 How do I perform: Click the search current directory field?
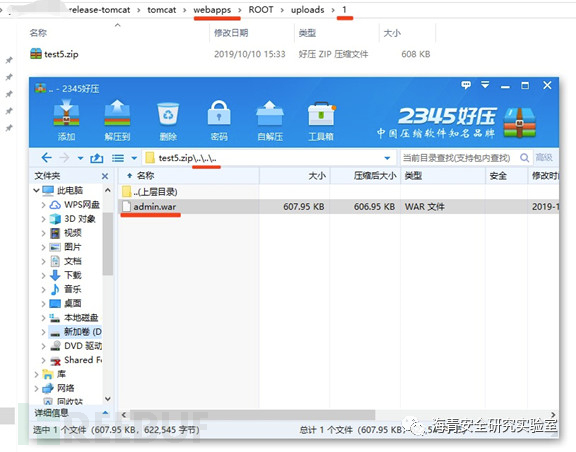point(459,158)
